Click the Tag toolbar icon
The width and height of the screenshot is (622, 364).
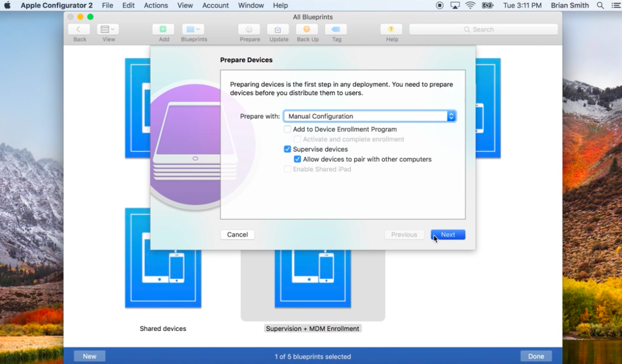[336, 29]
